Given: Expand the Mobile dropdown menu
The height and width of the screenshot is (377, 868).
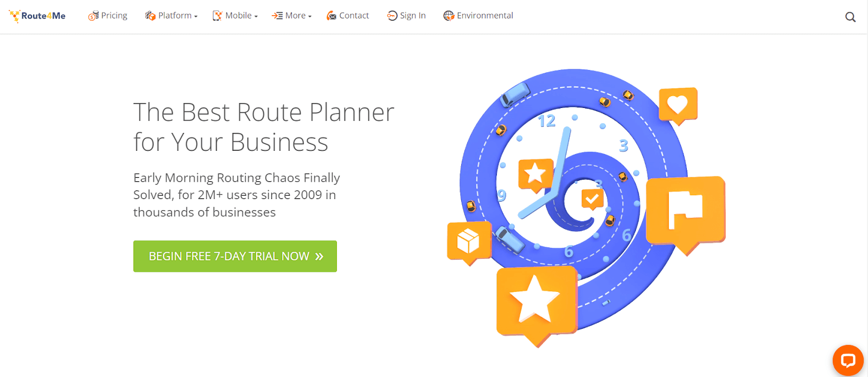Looking at the screenshot, I should (x=236, y=15).
